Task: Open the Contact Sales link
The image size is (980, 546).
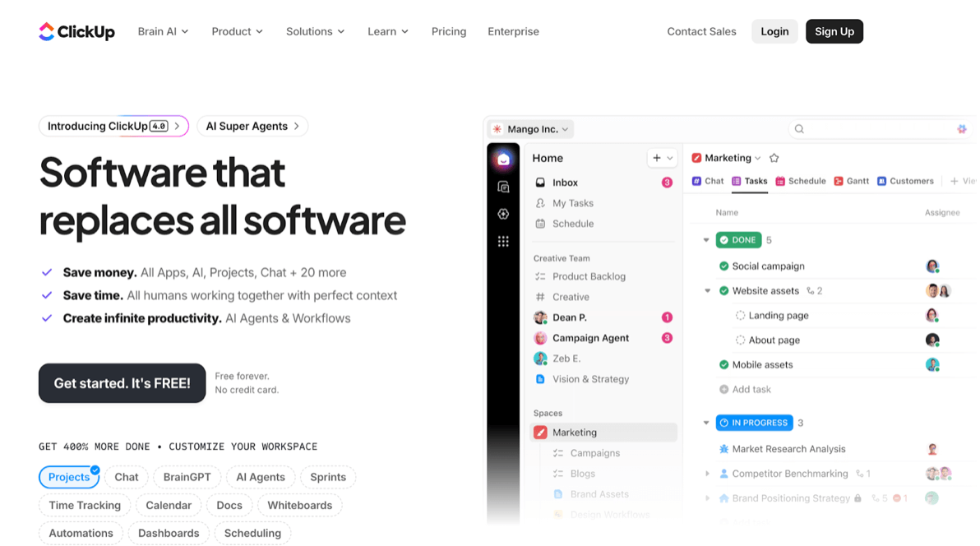Action: pyautogui.click(x=701, y=31)
